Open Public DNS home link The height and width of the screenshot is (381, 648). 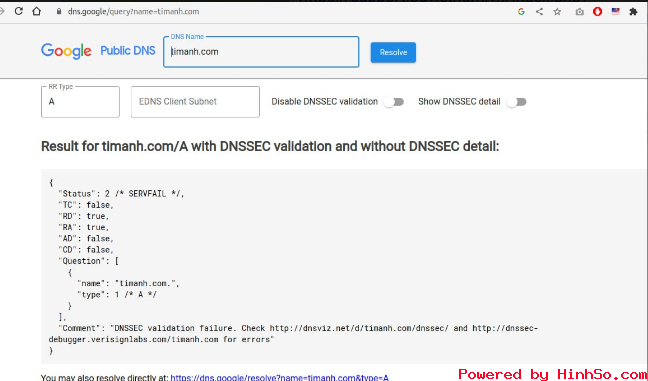click(x=128, y=51)
